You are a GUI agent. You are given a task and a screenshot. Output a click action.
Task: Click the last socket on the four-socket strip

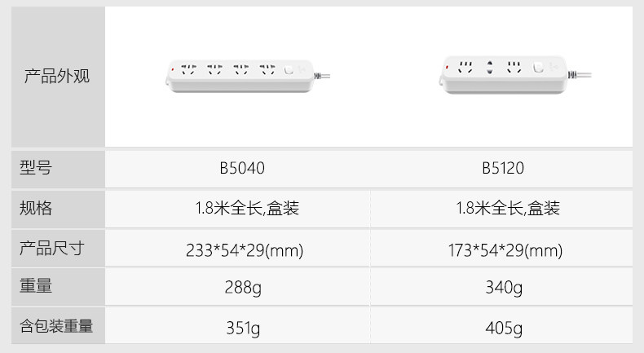coord(266,68)
